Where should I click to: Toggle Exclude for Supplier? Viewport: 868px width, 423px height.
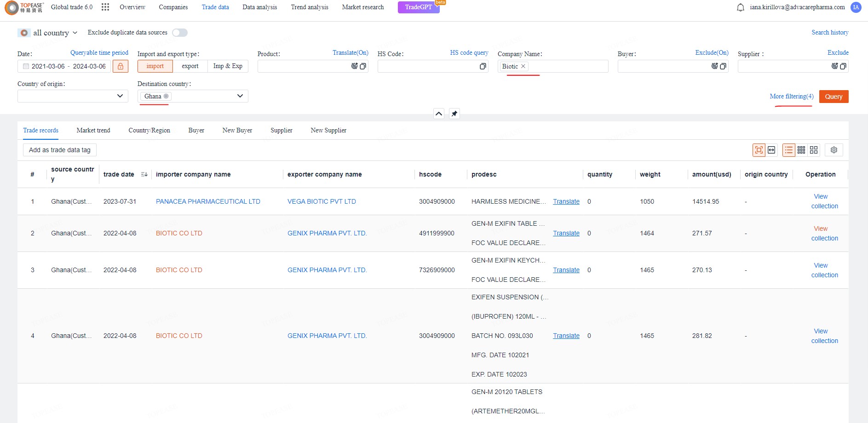[x=838, y=53]
